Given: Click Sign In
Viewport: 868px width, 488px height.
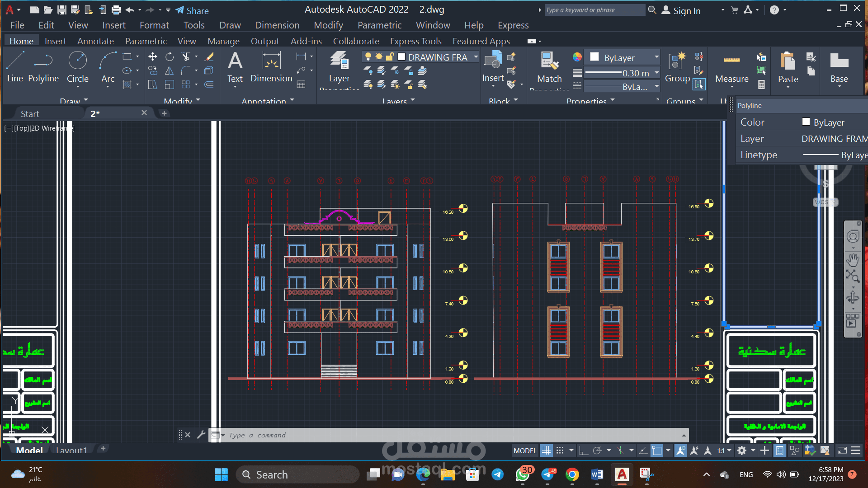Looking at the screenshot, I should pos(681,10).
